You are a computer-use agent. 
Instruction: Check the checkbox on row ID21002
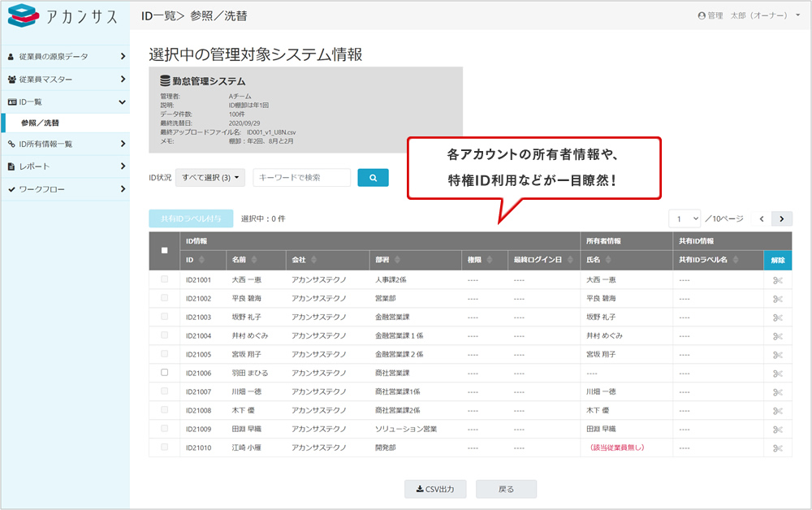click(165, 299)
